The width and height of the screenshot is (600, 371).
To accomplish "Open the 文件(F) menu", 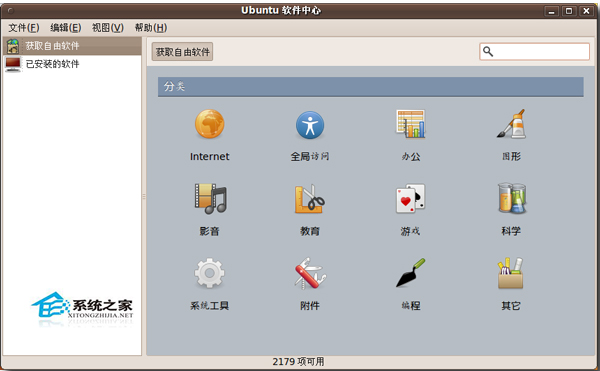I will point(24,28).
